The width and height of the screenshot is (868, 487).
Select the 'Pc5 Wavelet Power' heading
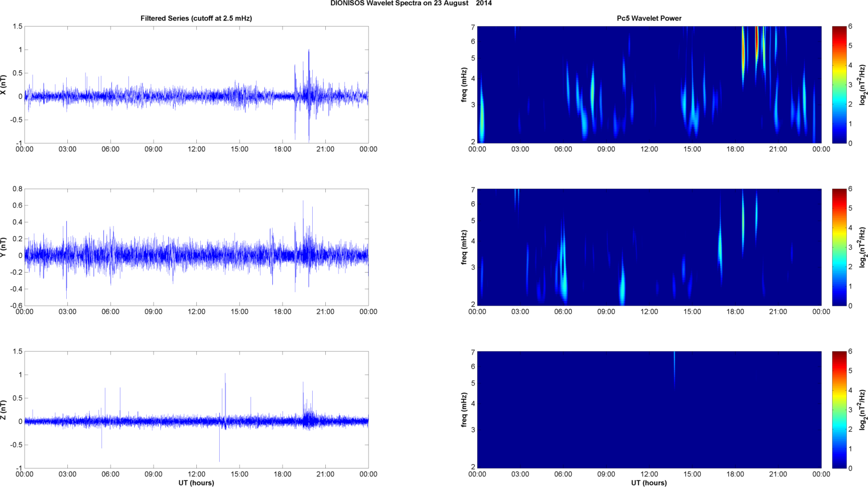(x=649, y=18)
